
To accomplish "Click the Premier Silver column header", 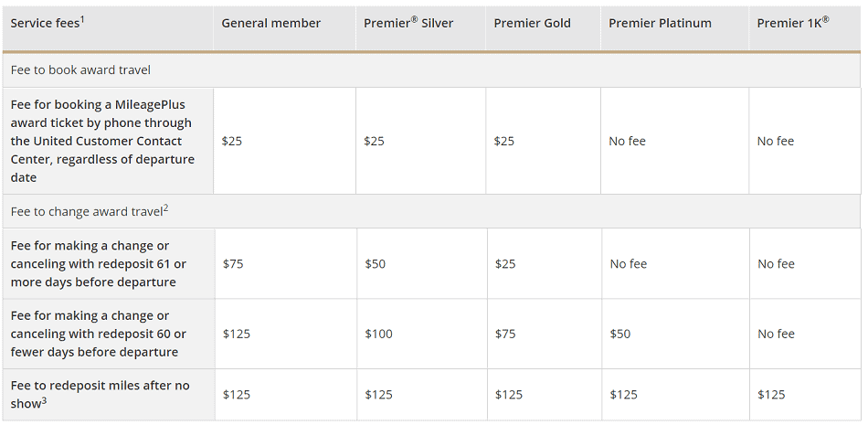I will (408, 23).
